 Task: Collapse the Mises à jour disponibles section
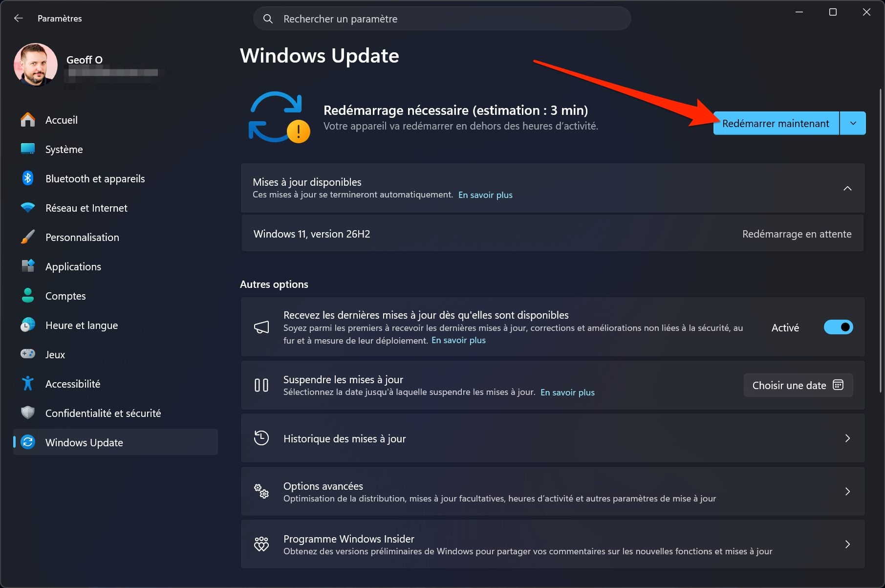(847, 188)
